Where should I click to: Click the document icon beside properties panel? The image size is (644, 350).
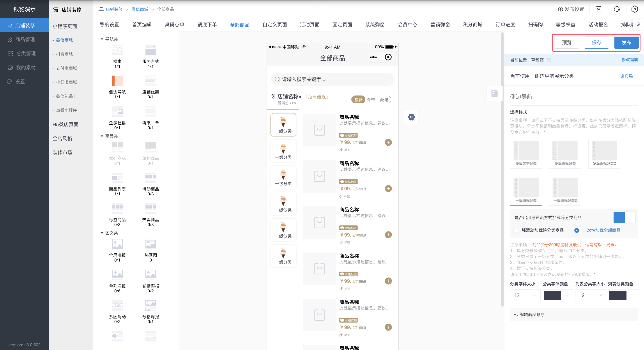494,93
